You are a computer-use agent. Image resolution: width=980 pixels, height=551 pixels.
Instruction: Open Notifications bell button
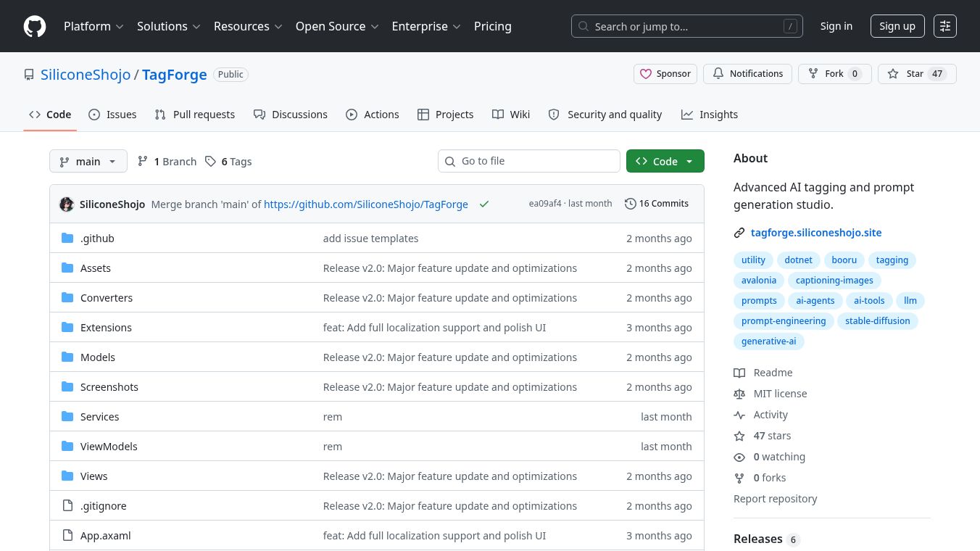coord(747,74)
